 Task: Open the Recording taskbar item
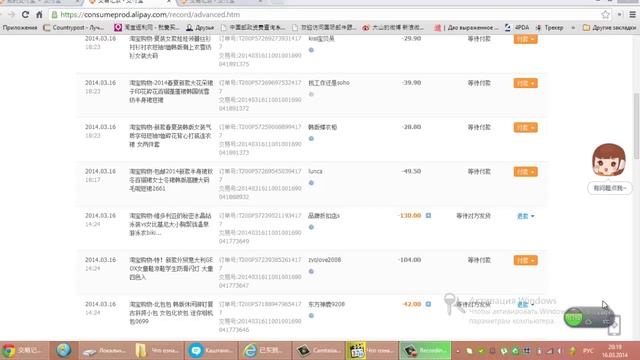(425, 351)
